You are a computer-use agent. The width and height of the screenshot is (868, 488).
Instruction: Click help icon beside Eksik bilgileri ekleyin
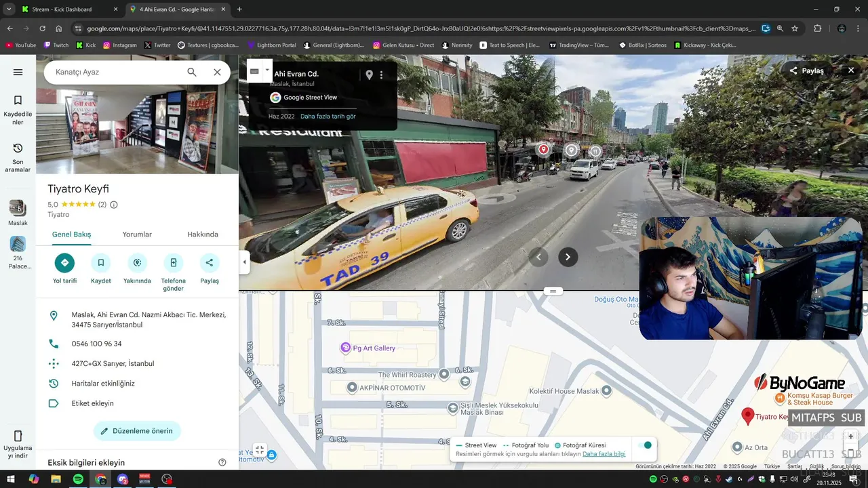pyautogui.click(x=222, y=462)
